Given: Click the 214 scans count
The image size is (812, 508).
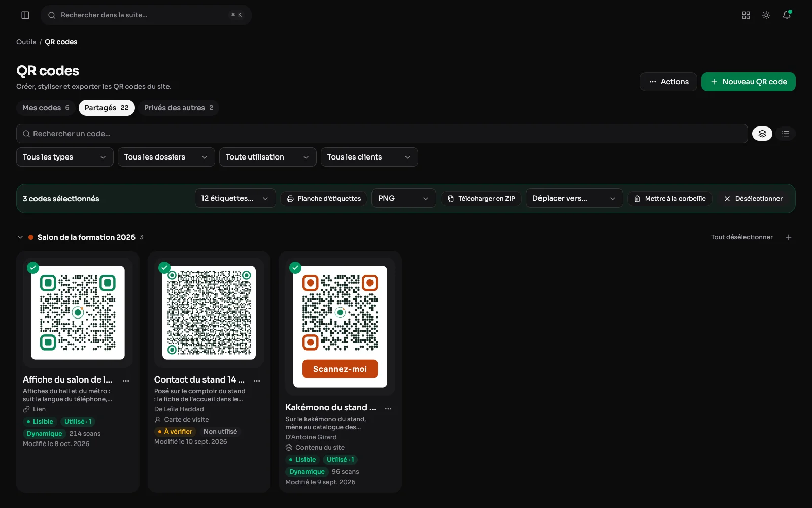Looking at the screenshot, I should (85, 434).
